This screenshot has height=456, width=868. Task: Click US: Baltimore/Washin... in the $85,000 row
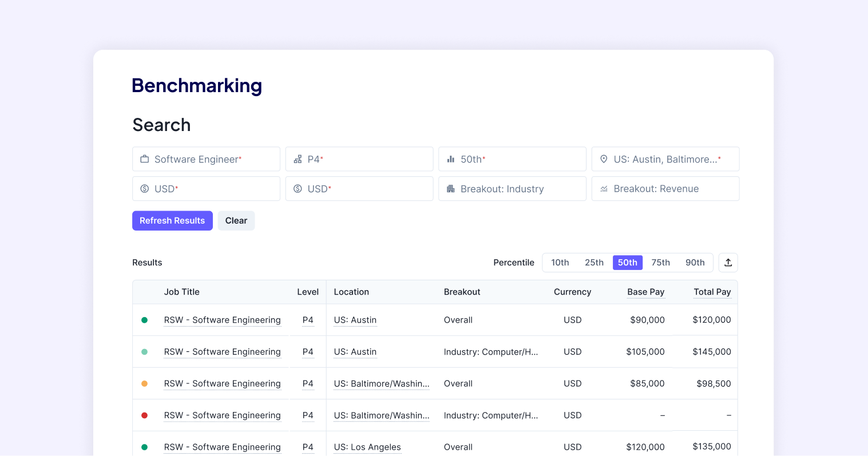click(x=382, y=383)
